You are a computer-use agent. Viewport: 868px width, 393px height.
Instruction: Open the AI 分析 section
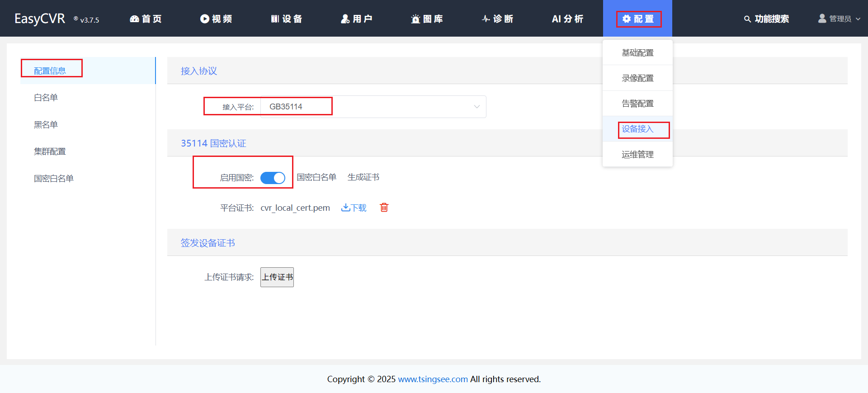[568, 19]
